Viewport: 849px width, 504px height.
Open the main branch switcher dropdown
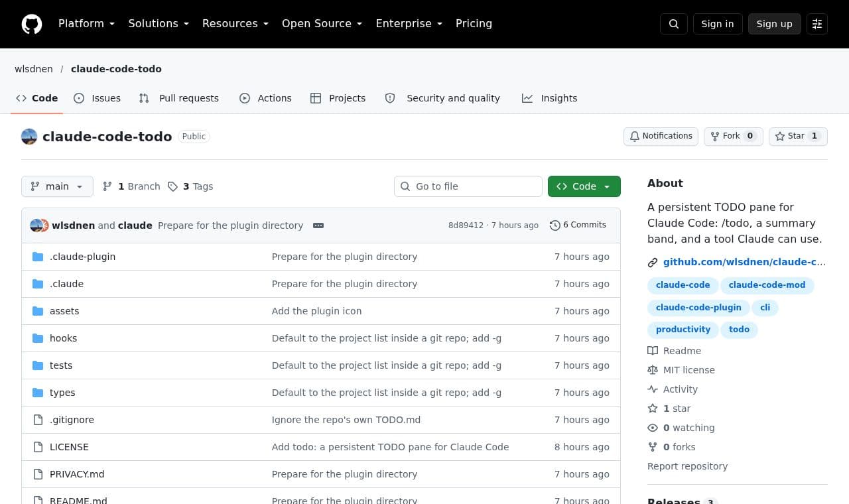tap(57, 186)
